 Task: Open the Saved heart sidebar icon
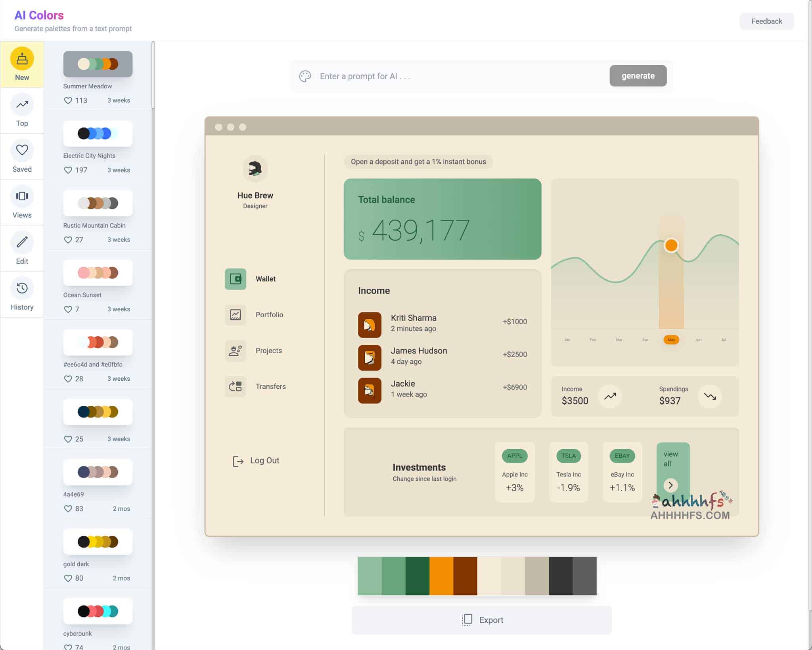pos(22,150)
